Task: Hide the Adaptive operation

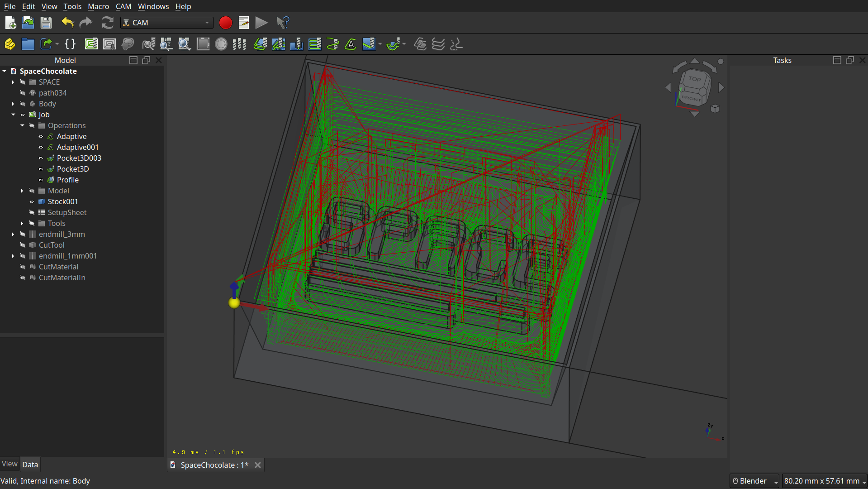Action: (x=41, y=136)
